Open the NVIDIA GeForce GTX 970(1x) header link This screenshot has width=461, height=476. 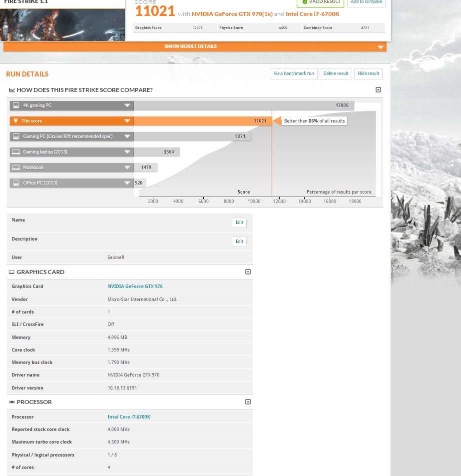pos(232,14)
